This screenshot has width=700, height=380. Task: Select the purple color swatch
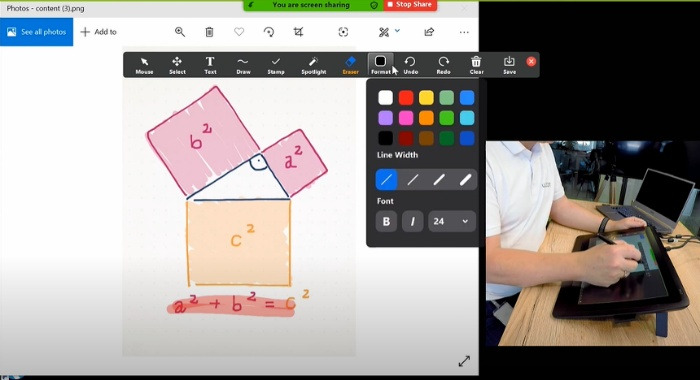[x=385, y=118]
